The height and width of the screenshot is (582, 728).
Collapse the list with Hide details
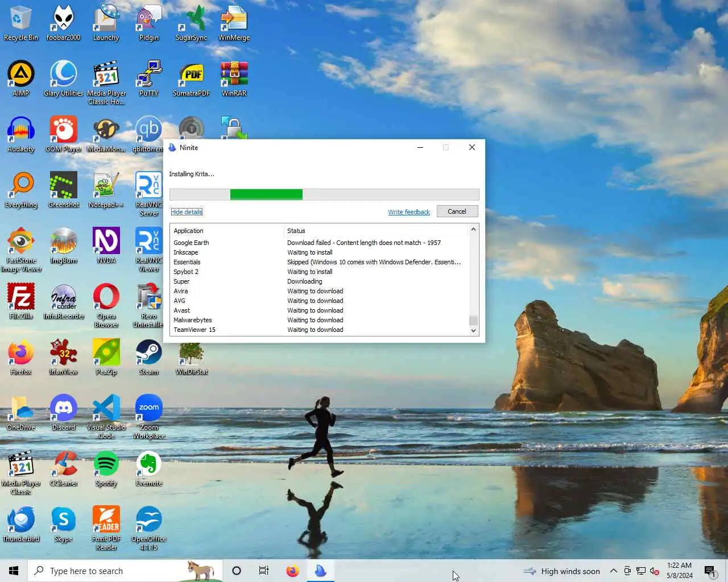pyautogui.click(x=187, y=212)
